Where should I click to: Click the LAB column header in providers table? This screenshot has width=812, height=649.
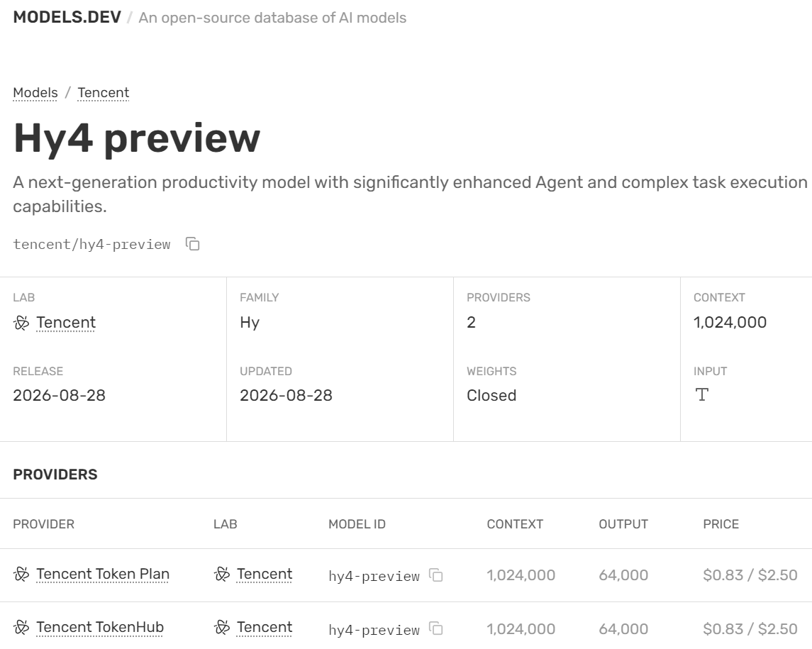[226, 524]
